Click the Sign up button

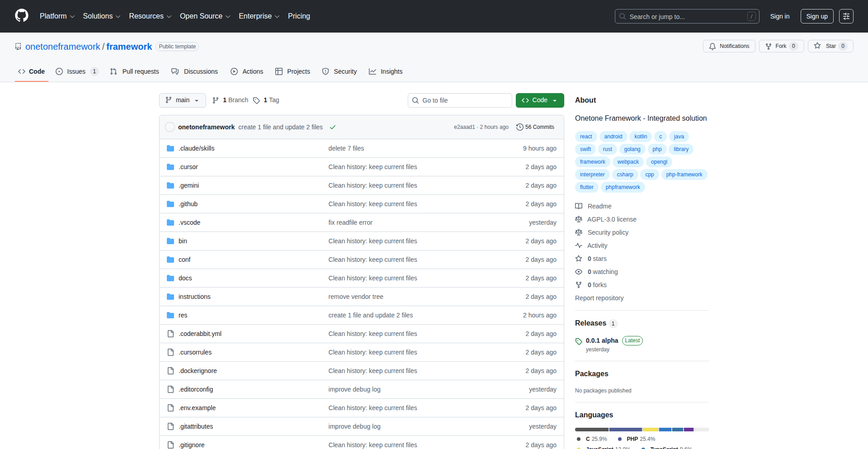point(816,16)
